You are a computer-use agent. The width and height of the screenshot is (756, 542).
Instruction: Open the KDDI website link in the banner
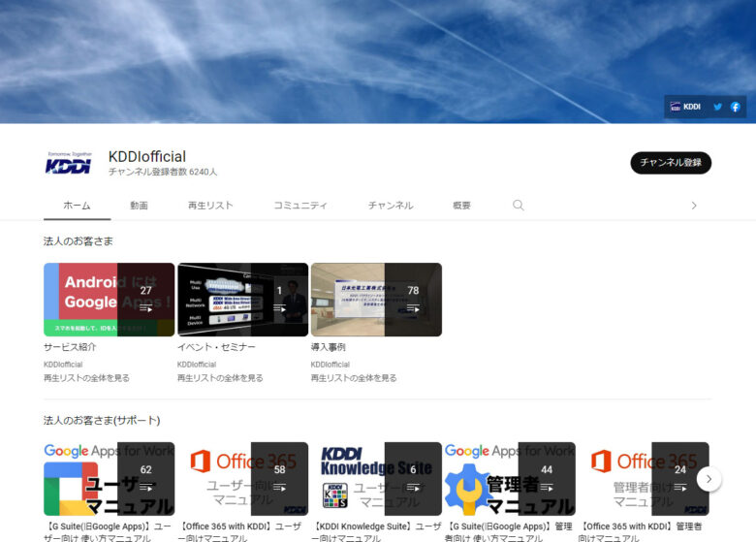coord(685,107)
